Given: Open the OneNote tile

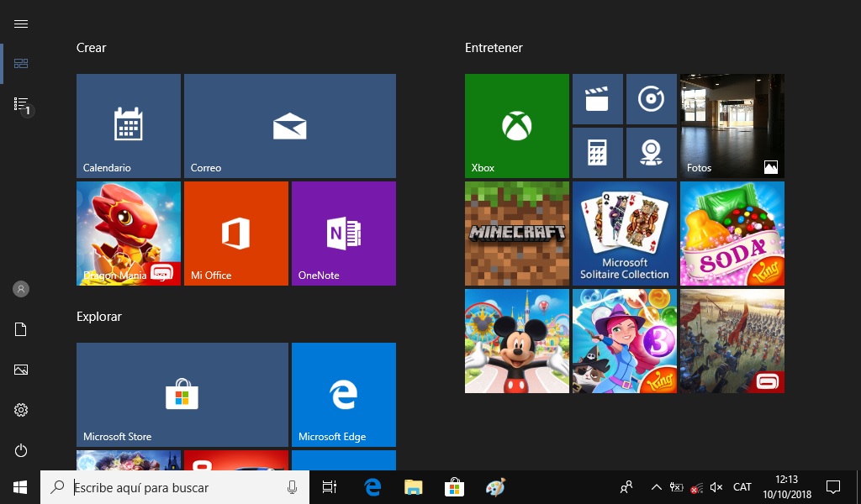Looking at the screenshot, I should point(344,233).
